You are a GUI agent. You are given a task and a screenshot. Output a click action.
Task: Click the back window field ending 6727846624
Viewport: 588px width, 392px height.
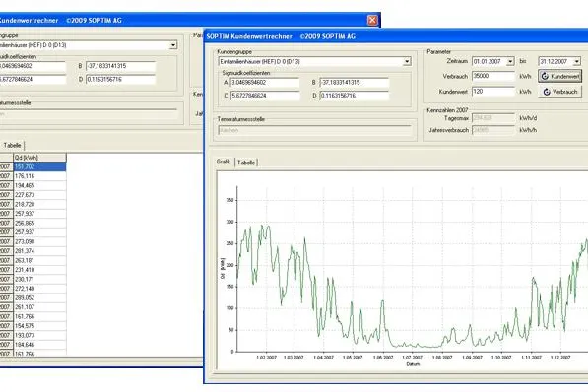coord(33,80)
